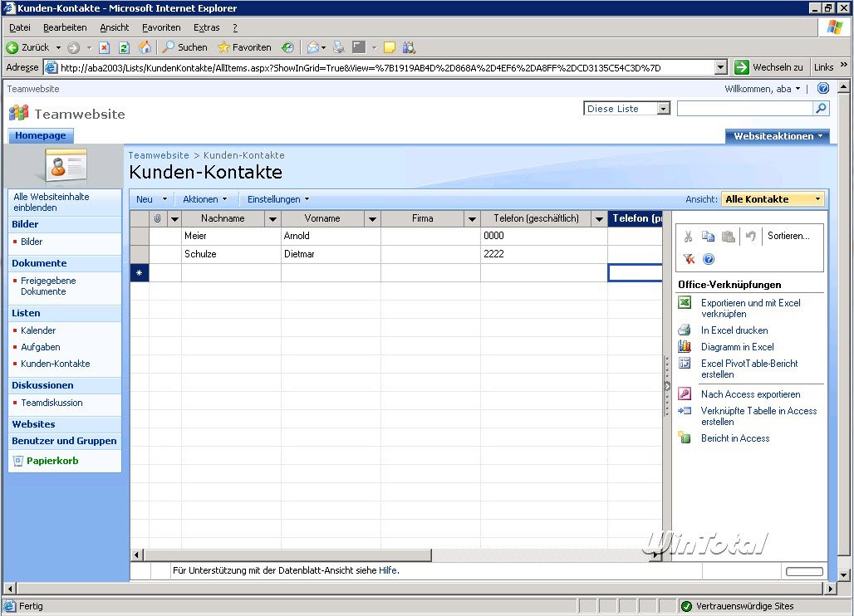
Task: Click the browser Refresh icon
Action: 124,48
